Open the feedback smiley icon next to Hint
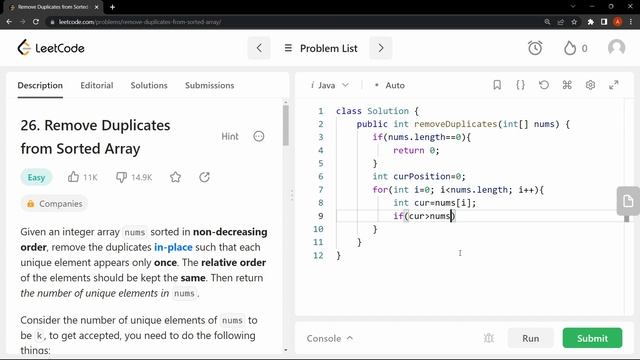The width and height of the screenshot is (640, 360). (259, 136)
